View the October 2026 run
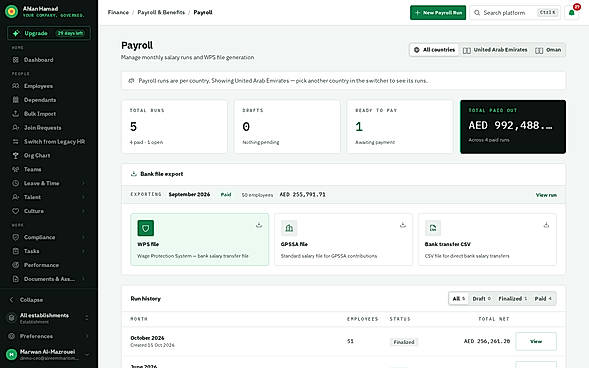The height and width of the screenshot is (368, 589). click(536, 341)
